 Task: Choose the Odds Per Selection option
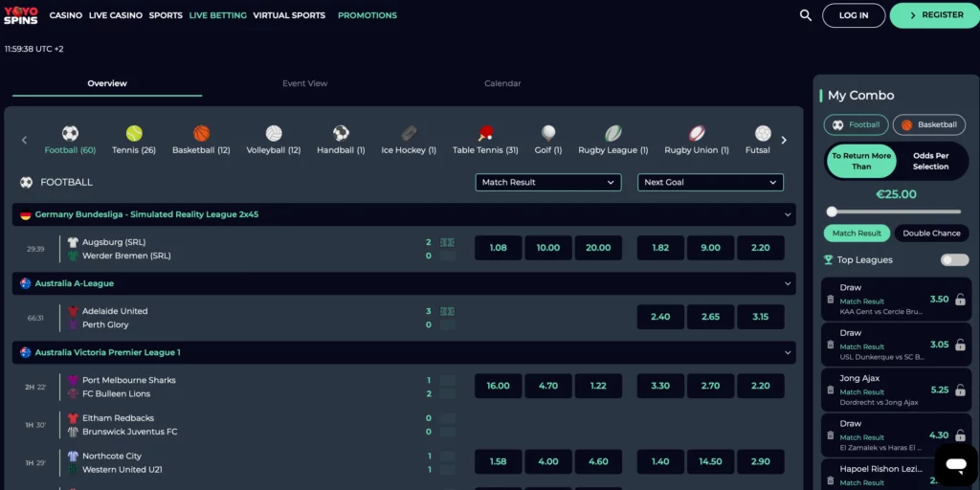[x=930, y=161]
